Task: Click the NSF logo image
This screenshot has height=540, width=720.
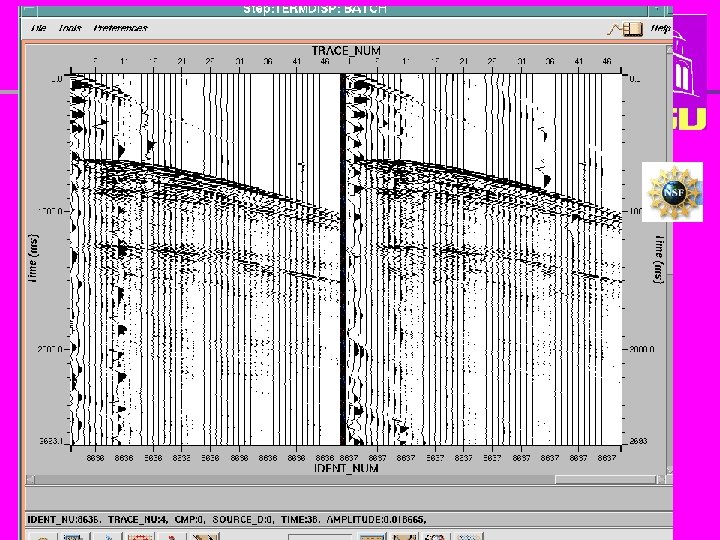Action: pos(672,192)
